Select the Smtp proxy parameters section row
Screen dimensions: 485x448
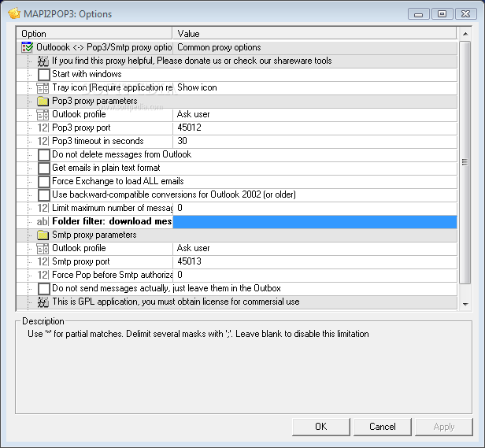pos(237,235)
